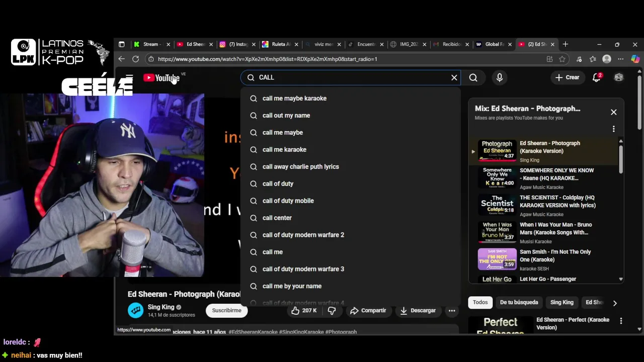
Task: Select suggestion 'call of duty mobile'
Action: pyautogui.click(x=350, y=201)
